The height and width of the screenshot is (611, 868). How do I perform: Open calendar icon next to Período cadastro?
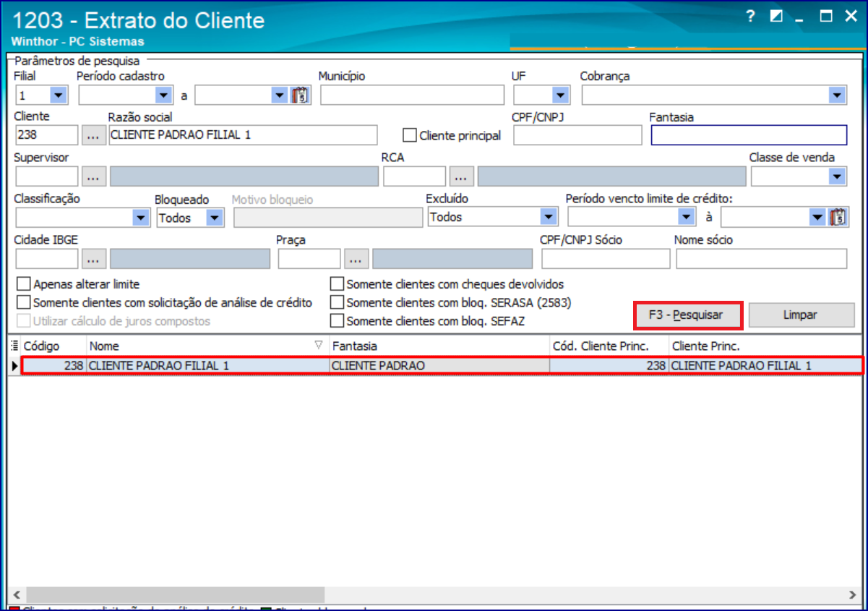[301, 95]
